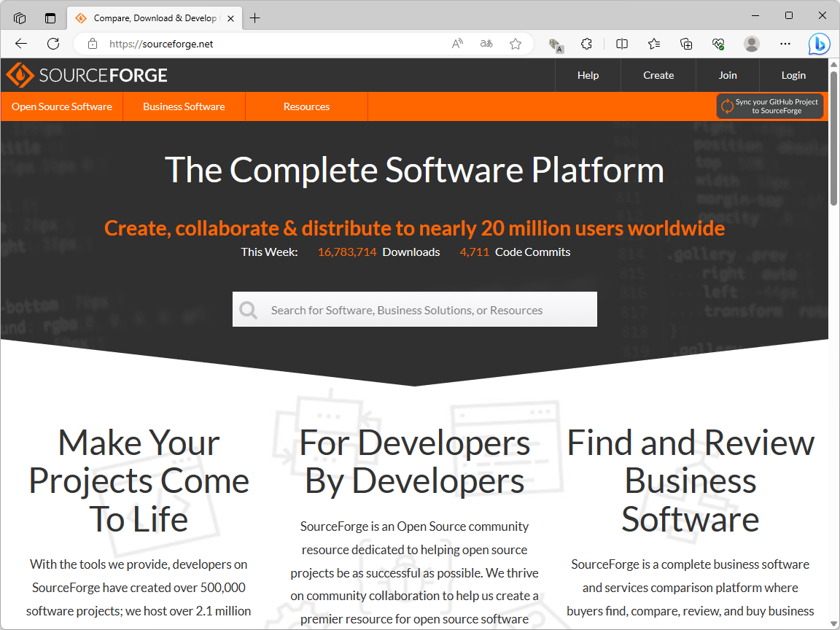840x630 pixels.
Task: Open the Settings and more ellipsis menu
Action: [x=785, y=44]
